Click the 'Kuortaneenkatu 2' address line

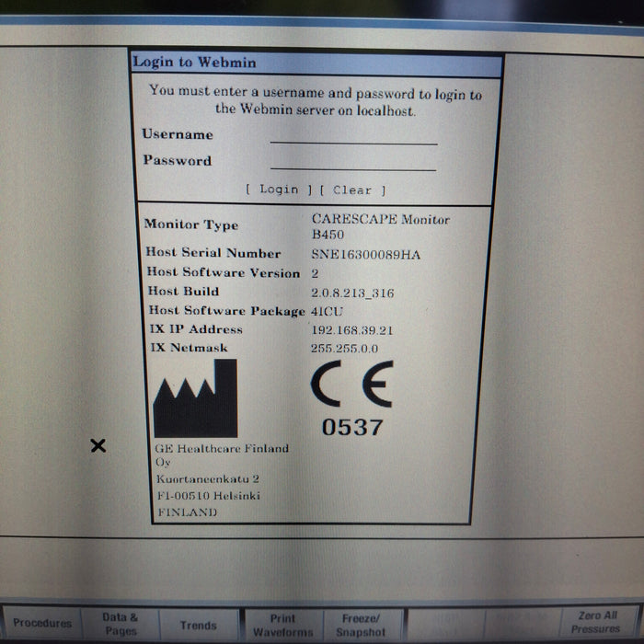pyautogui.click(x=207, y=479)
